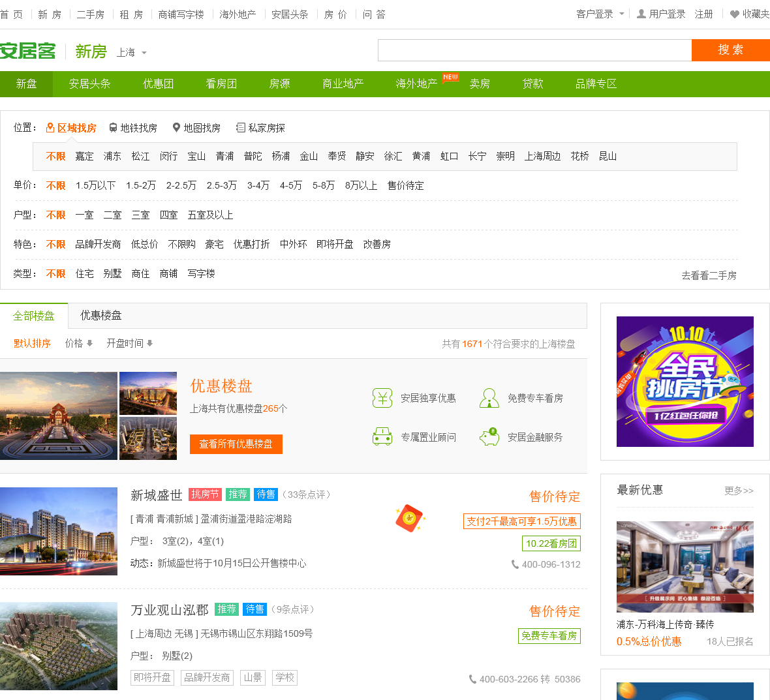Image resolution: width=770 pixels, height=700 pixels.
Task: Click 支付2千最高可享1.5万优惠 offer
Action: pyautogui.click(x=522, y=521)
